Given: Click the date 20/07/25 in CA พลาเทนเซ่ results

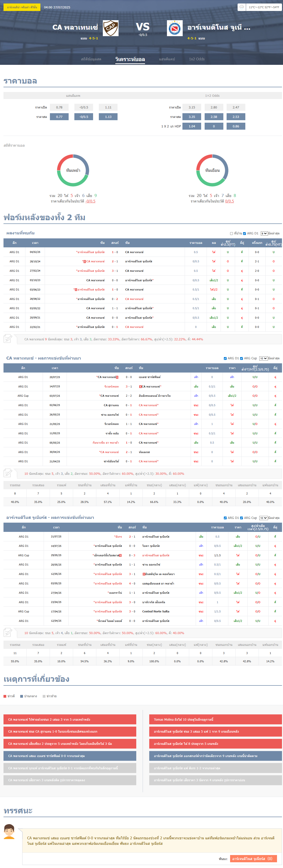Looking at the screenshot, I should (x=55, y=377).
